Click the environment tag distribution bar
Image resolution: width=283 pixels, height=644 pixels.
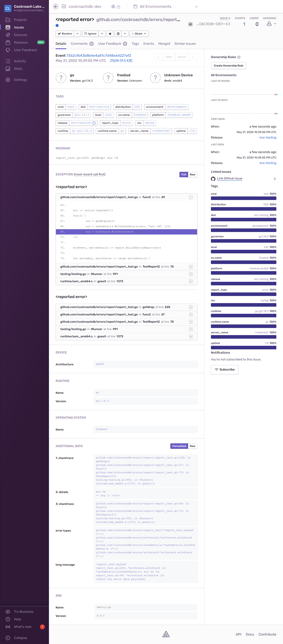point(243,230)
